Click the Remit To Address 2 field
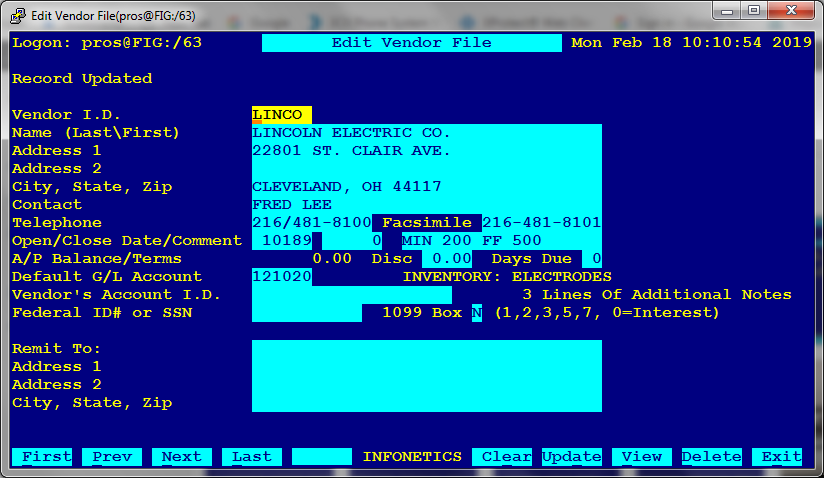 (x=427, y=385)
